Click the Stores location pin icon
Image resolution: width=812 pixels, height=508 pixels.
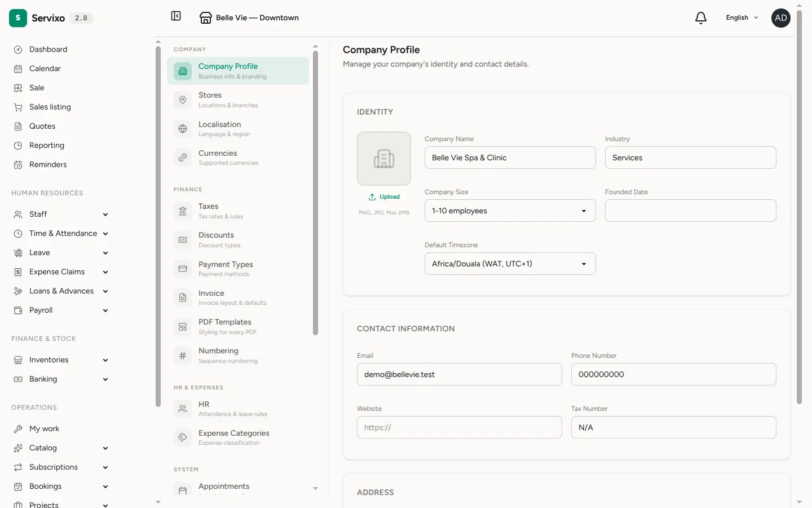pos(183,100)
